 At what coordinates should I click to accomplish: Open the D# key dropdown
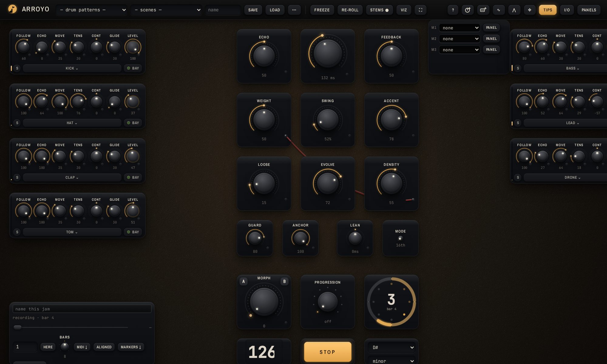(392, 347)
